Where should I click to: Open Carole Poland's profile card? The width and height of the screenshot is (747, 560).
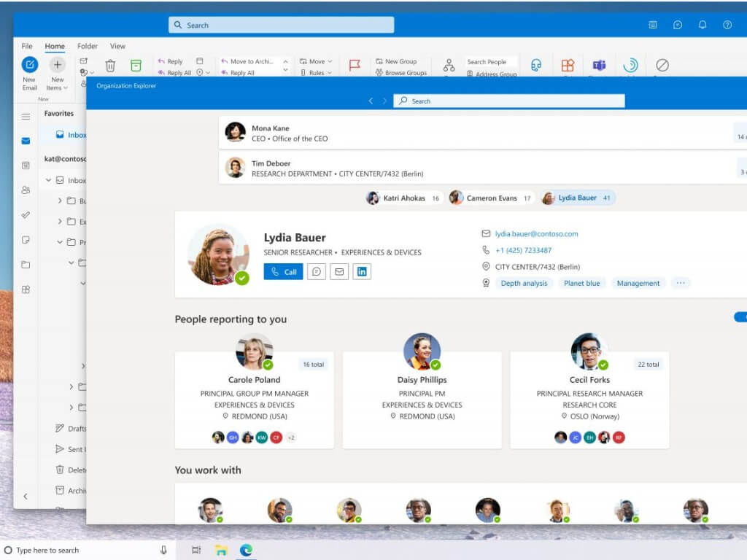pyautogui.click(x=254, y=400)
